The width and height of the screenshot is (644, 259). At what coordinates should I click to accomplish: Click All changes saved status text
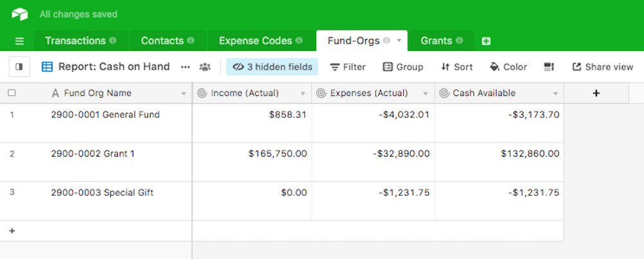[x=79, y=14]
